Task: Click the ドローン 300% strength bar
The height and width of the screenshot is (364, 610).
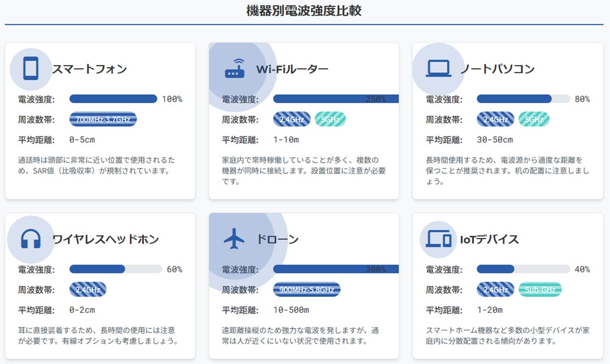Action: (336, 269)
